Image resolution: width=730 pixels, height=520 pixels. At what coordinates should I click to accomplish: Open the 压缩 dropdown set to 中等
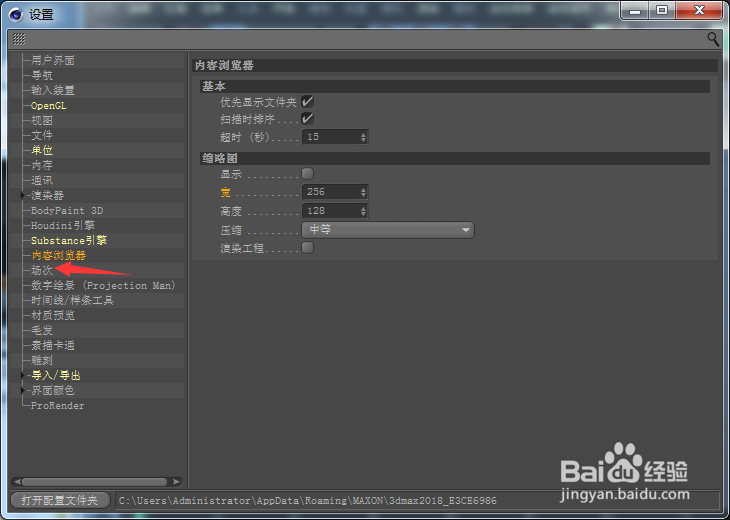pos(388,230)
